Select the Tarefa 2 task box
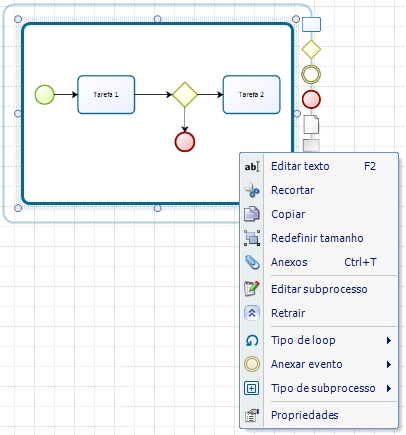Viewport: 406px width, 435px height. tap(251, 95)
